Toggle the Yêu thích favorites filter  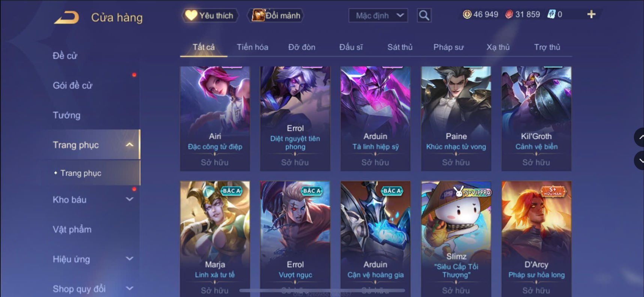(x=210, y=15)
